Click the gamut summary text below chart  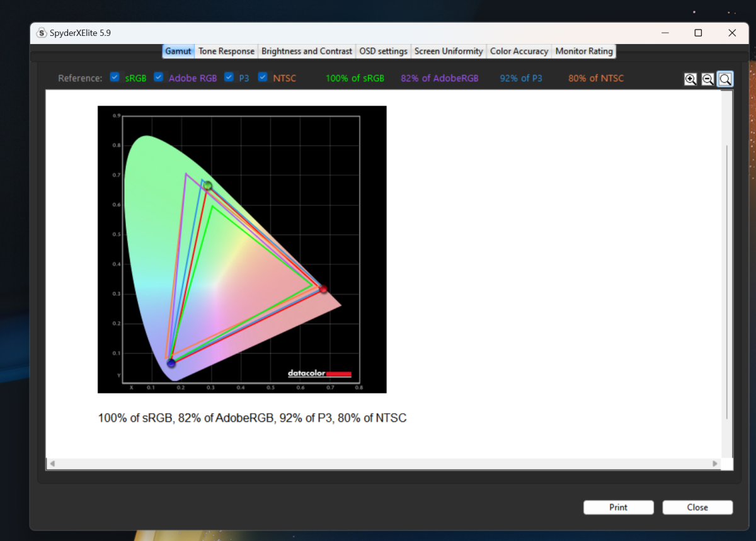253,418
